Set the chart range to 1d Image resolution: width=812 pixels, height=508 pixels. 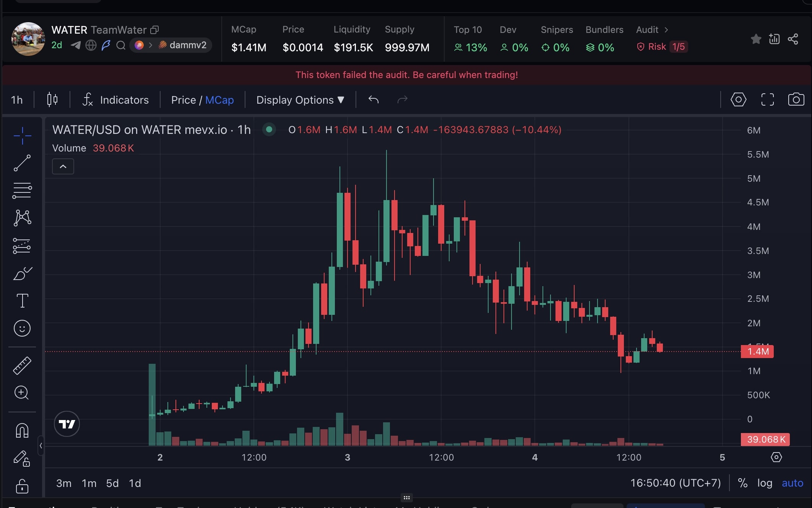pos(135,483)
